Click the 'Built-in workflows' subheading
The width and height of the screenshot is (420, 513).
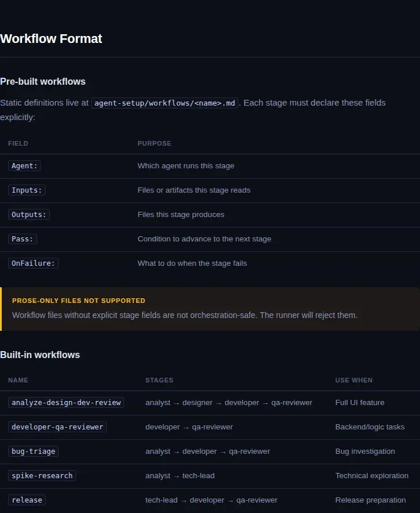pyautogui.click(x=40, y=355)
